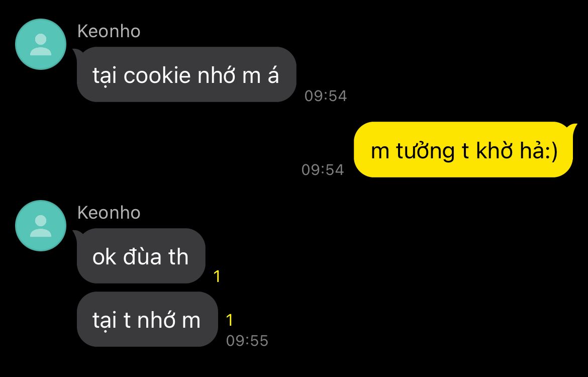Click the lower Keonho sender name
This screenshot has height=377, width=588.
pos(109,213)
